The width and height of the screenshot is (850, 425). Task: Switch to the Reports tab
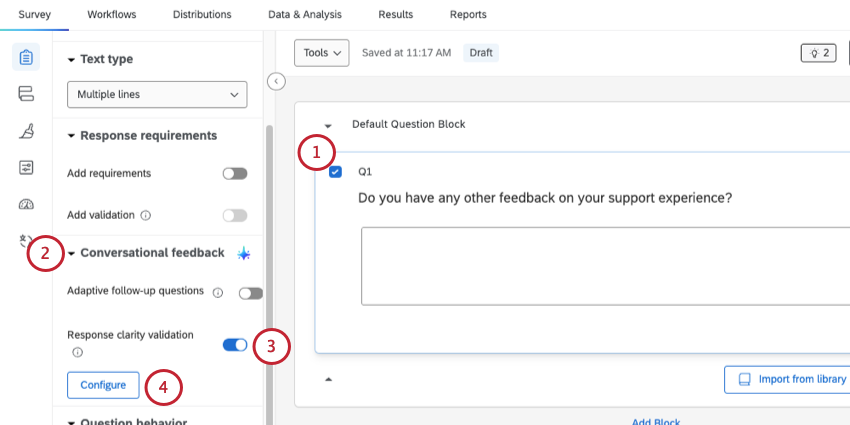coord(468,15)
